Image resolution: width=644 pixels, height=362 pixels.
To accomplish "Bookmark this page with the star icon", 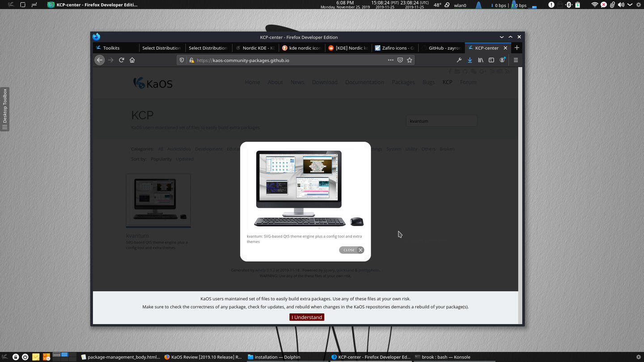I will pos(409,60).
